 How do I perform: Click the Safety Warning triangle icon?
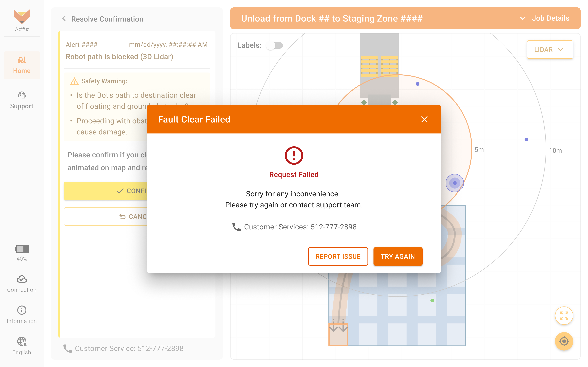(x=74, y=81)
